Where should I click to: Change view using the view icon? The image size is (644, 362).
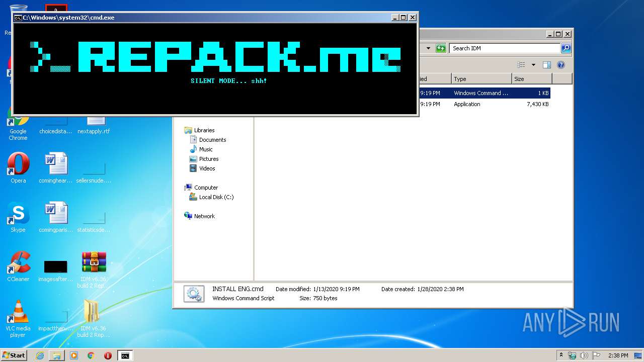(x=521, y=65)
